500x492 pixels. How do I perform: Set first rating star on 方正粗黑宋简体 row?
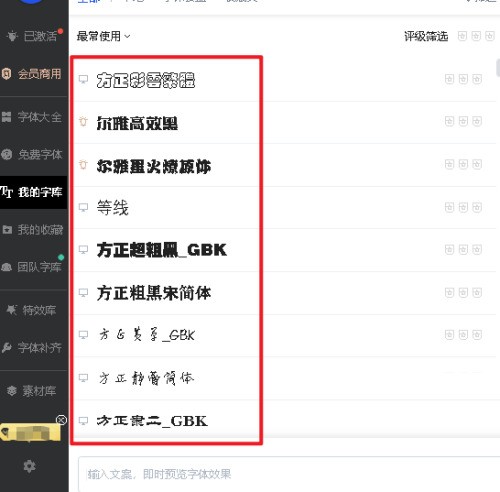coord(449,293)
